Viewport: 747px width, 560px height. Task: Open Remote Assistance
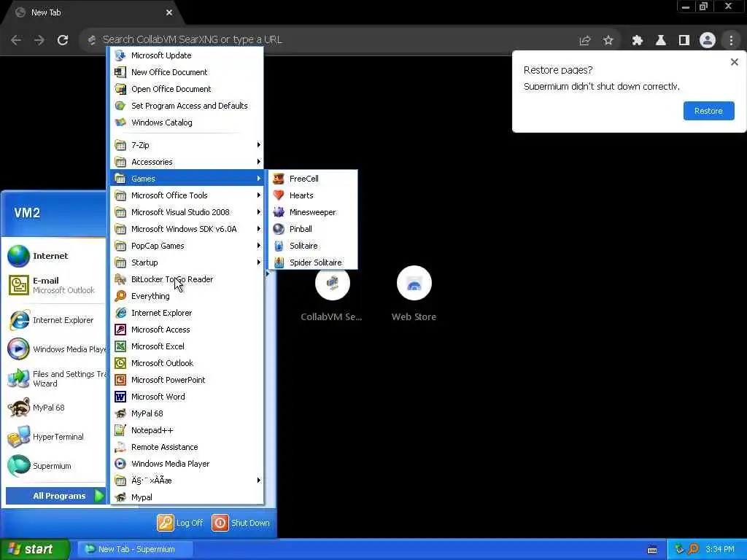click(x=187, y=447)
